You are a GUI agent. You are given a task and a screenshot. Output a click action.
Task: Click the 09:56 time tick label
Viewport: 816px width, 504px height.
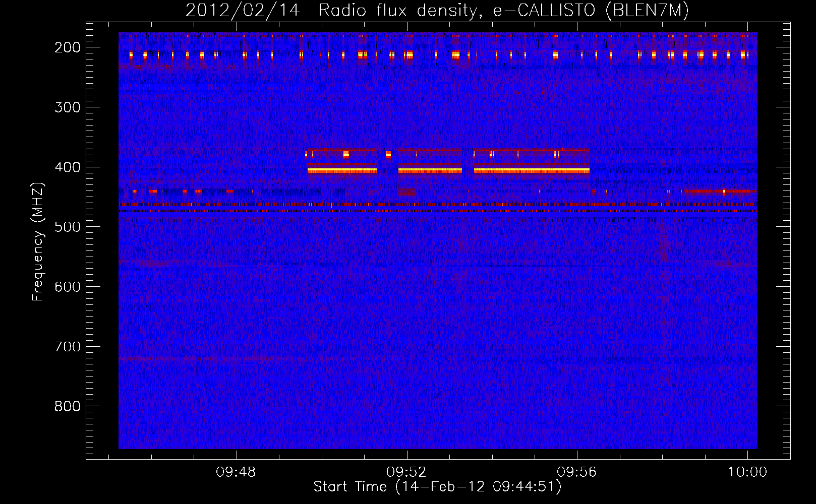(x=577, y=472)
